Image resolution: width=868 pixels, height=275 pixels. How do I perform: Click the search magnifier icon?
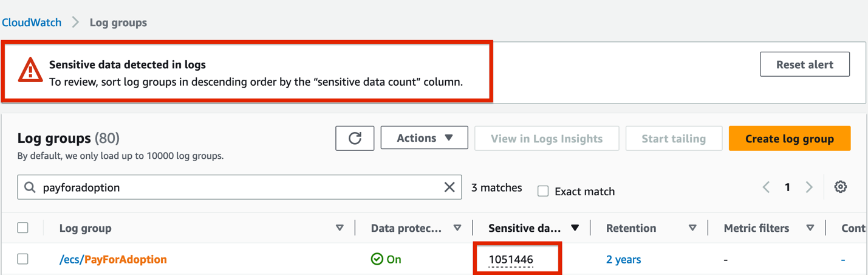tap(30, 187)
